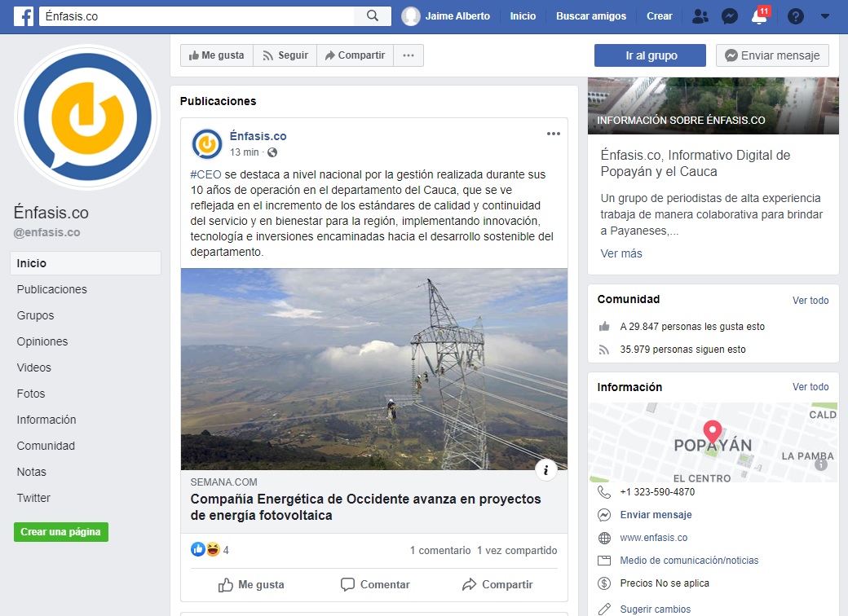Select Opiniones in the left sidebar
This screenshot has height=616, width=848.
[x=42, y=341]
